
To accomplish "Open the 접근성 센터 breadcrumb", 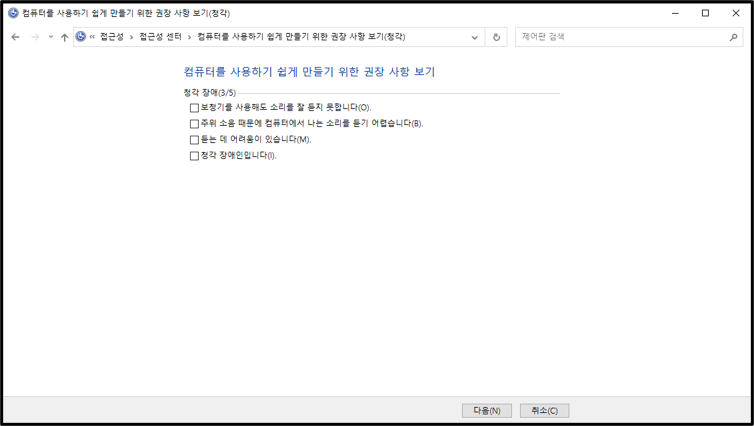I will tap(160, 37).
